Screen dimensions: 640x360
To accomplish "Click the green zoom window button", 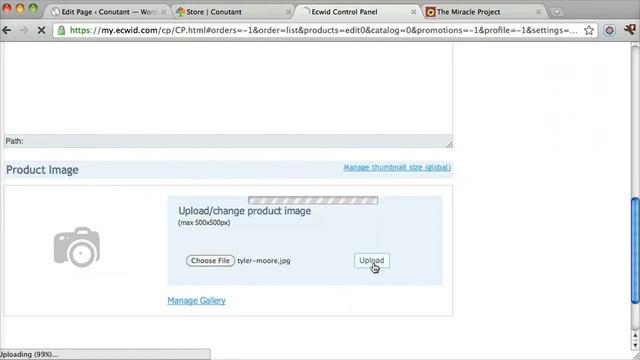I will point(33,8).
